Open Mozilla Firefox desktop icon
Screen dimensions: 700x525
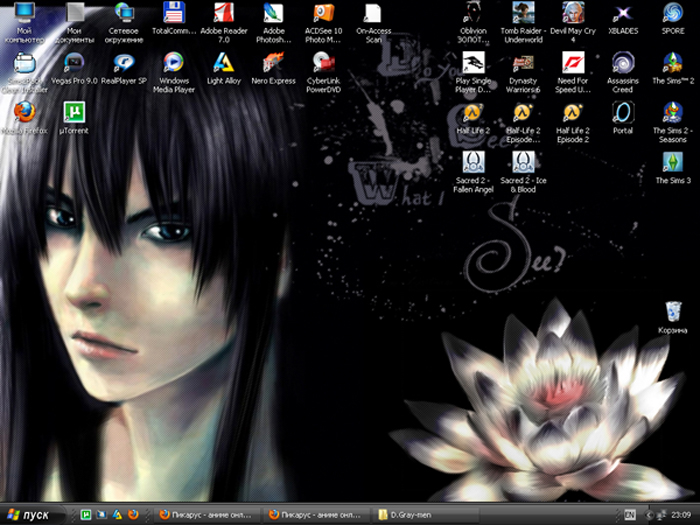[x=24, y=118]
